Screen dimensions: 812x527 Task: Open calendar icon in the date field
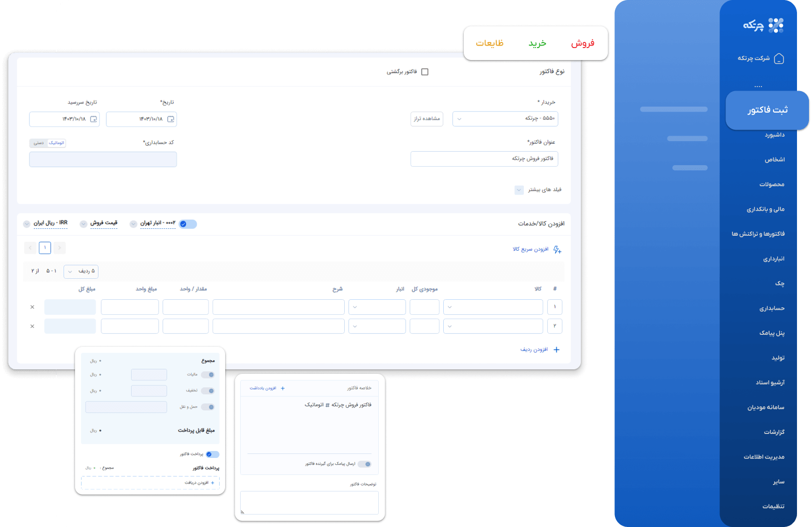[x=171, y=119]
